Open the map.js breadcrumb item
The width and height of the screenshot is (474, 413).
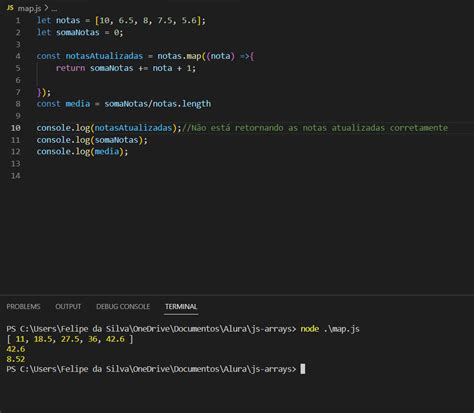[x=29, y=8]
